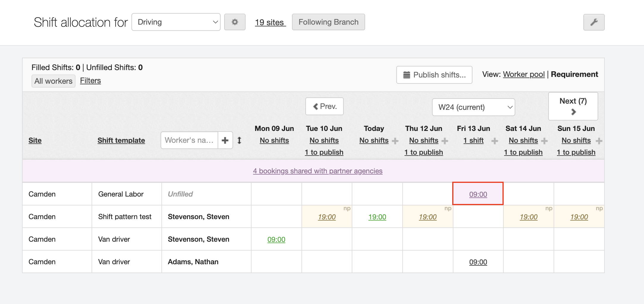This screenshot has width=644, height=304.
Task: Click plus icon beside worker's name field
Action: click(x=225, y=140)
